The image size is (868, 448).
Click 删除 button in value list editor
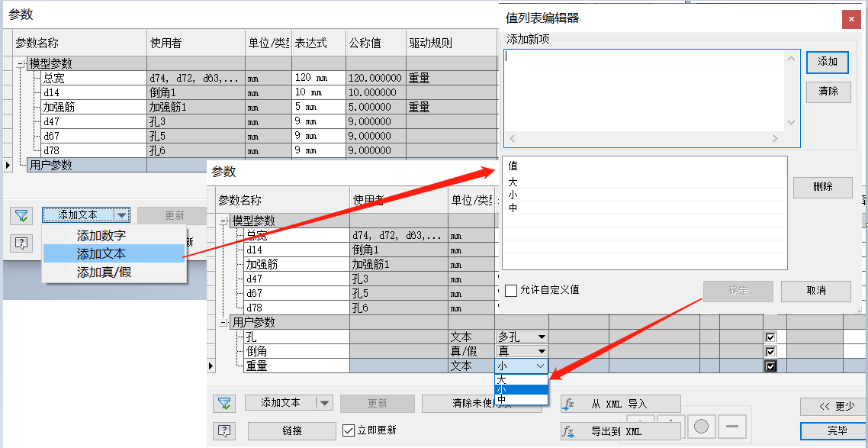coord(822,187)
